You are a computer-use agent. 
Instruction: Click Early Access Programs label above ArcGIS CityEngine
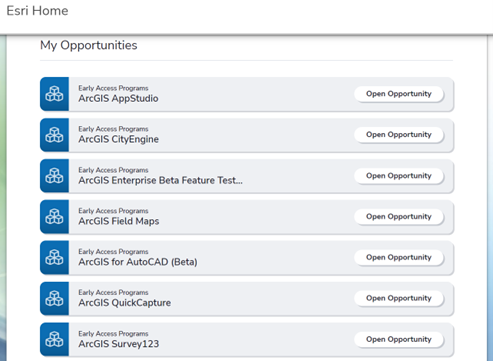(113, 129)
